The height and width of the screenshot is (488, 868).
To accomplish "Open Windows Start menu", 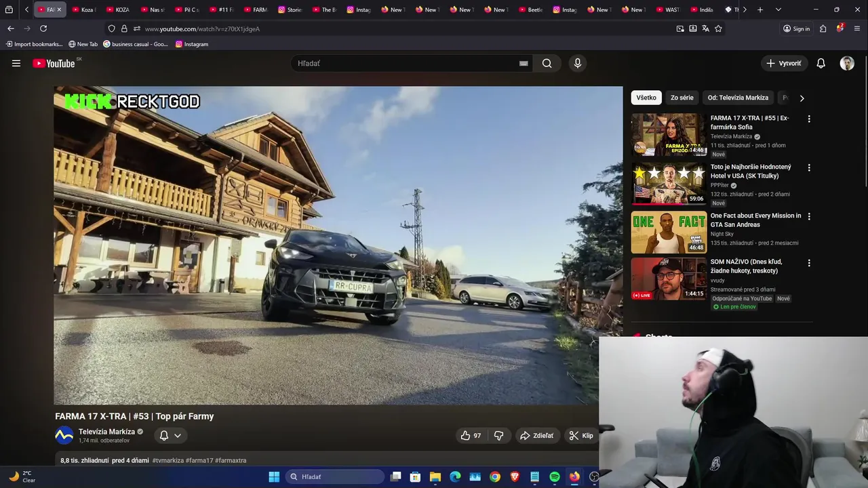I will tap(274, 476).
